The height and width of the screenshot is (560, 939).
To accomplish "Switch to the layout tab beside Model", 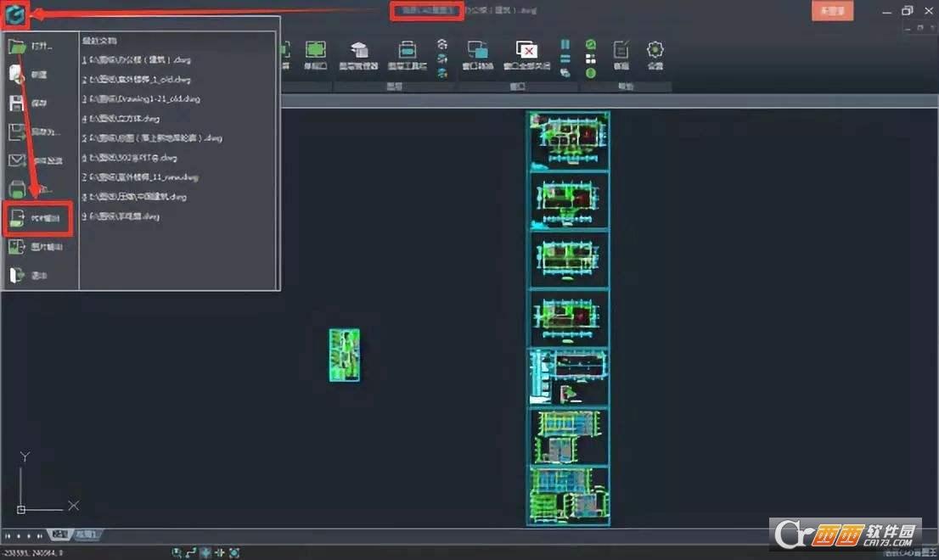I will point(86,535).
